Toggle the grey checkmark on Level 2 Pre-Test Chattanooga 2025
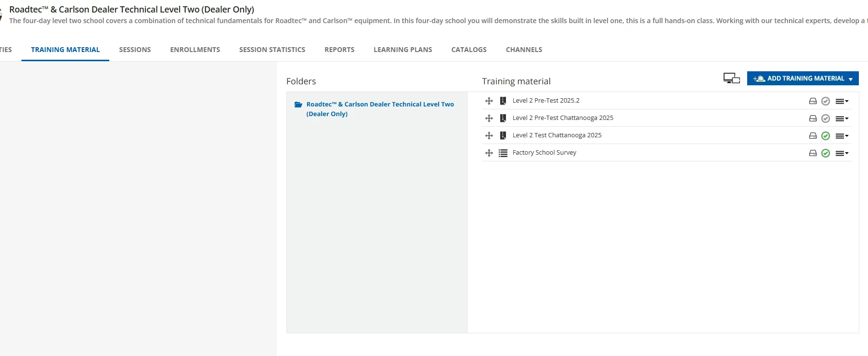This screenshot has height=356, width=868. pos(826,119)
